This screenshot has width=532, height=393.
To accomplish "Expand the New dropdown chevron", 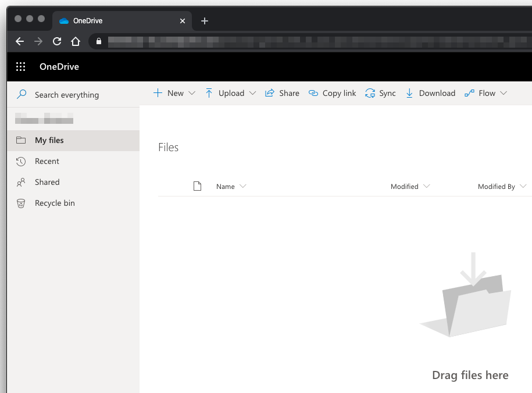I will (x=192, y=93).
